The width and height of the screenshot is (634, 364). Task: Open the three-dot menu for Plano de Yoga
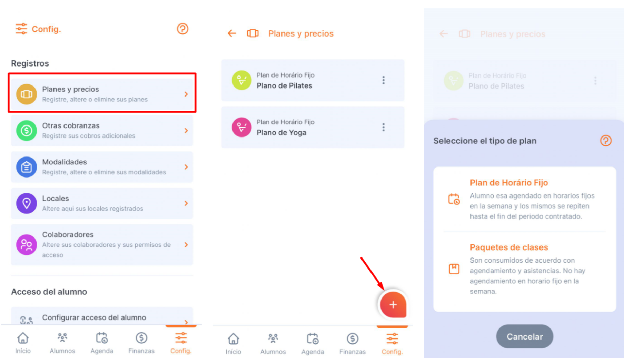[x=383, y=128]
